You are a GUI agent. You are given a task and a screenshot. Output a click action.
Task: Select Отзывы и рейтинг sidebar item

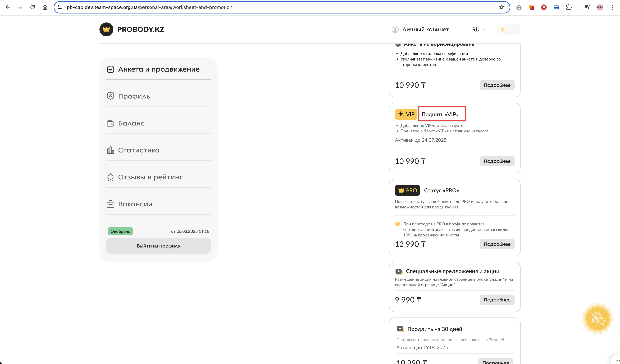(x=150, y=177)
